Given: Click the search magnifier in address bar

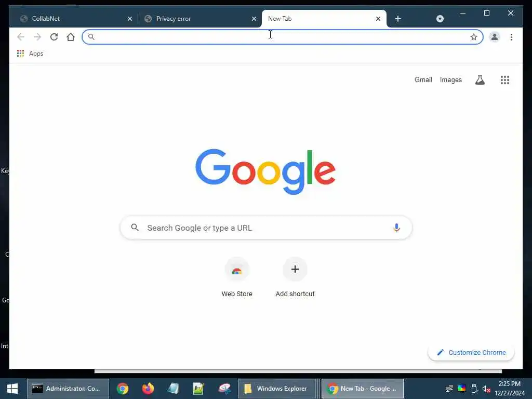Looking at the screenshot, I should click(x=91, y=37).
